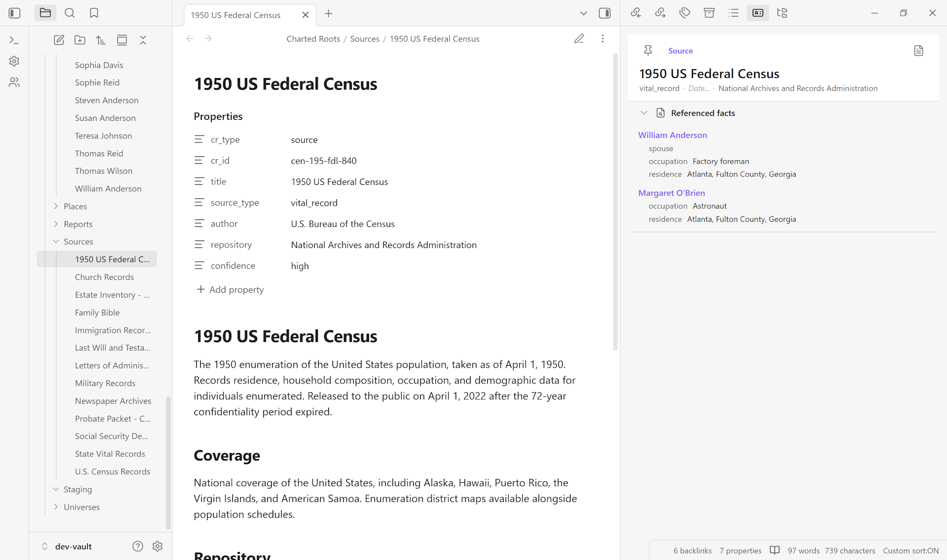Open help question mark icon

point(138,546)
